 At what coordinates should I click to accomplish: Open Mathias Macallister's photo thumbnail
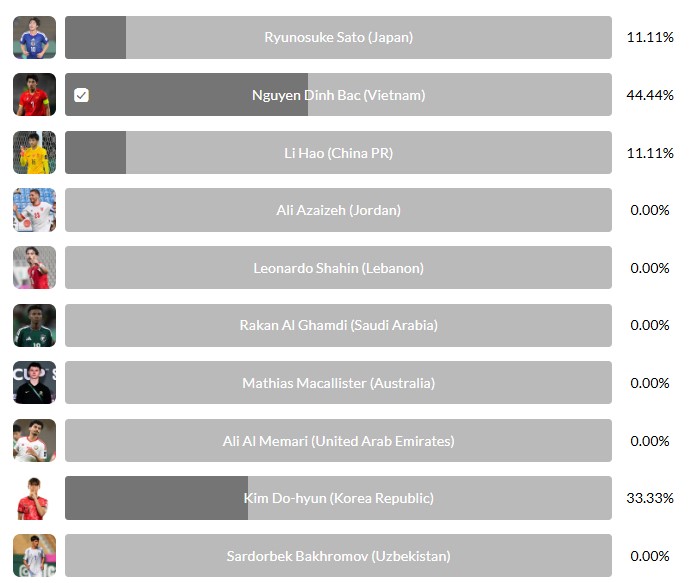coord(34,383)
